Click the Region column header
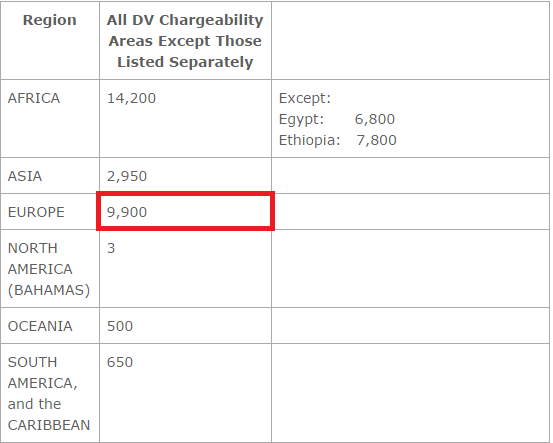This screenshot has width=553, height=443. (50, 20)
